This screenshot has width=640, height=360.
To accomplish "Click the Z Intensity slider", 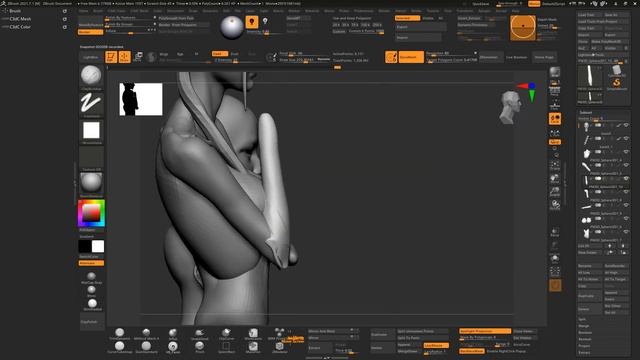I will pos(237,60).
